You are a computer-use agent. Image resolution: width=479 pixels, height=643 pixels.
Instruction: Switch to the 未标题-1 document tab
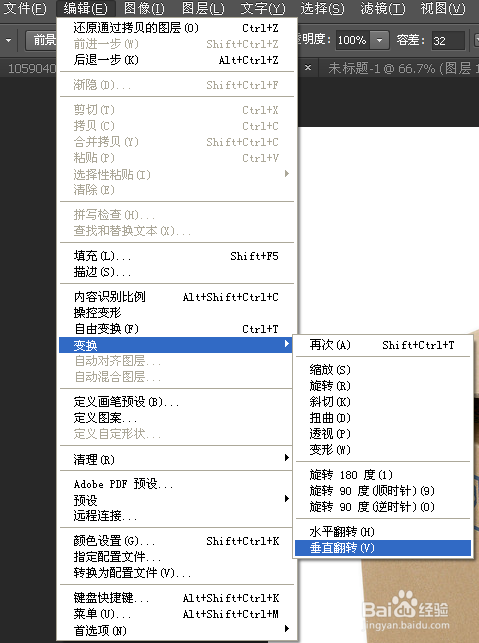click(x=403, y=68)
